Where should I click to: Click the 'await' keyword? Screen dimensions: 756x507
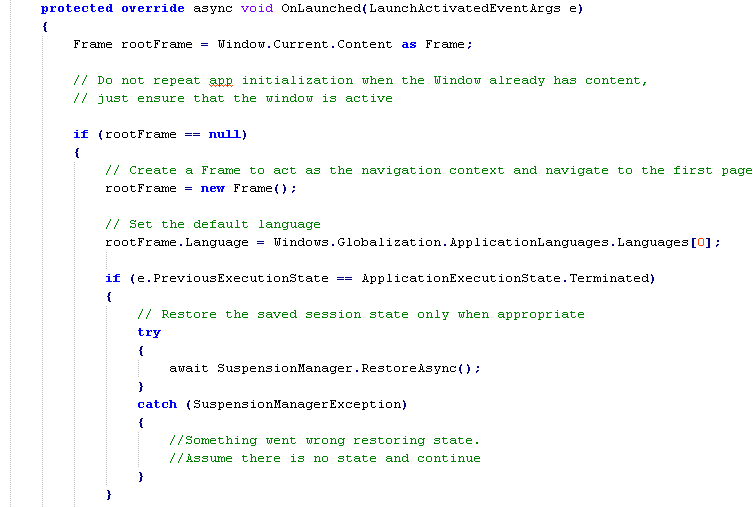click(x=189, y=369)
